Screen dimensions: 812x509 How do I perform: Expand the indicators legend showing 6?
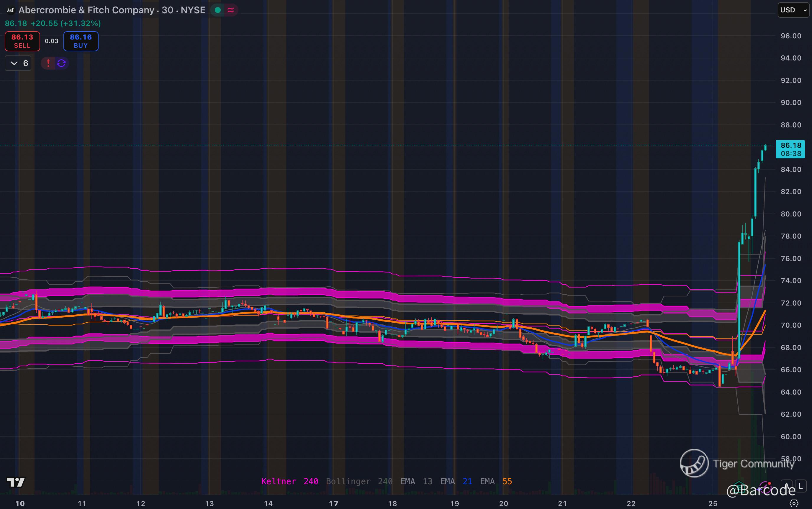coord(18,63)
